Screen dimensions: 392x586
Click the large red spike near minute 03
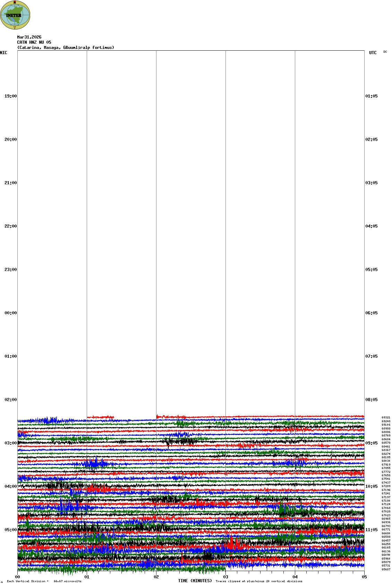click(x=232, y=542)
